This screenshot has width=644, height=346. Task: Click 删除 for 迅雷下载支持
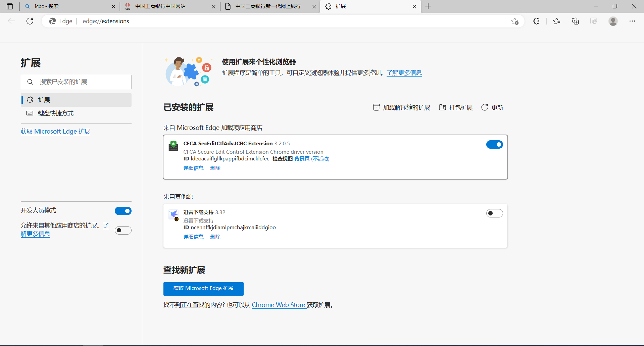pyautogui.click(x=215, y=237)
